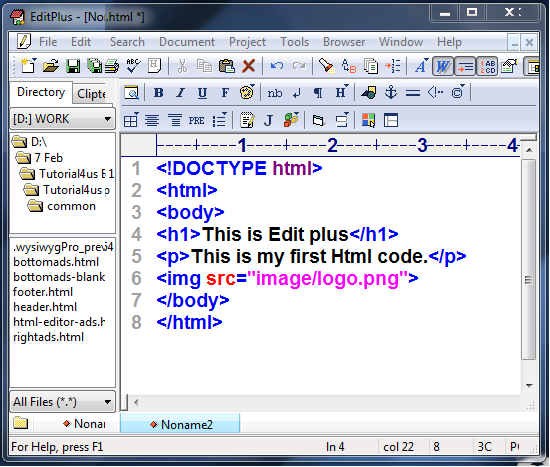This screenshot has width=550, height=467.
Task: Open Set Font icon (A)
Action: 421,66
